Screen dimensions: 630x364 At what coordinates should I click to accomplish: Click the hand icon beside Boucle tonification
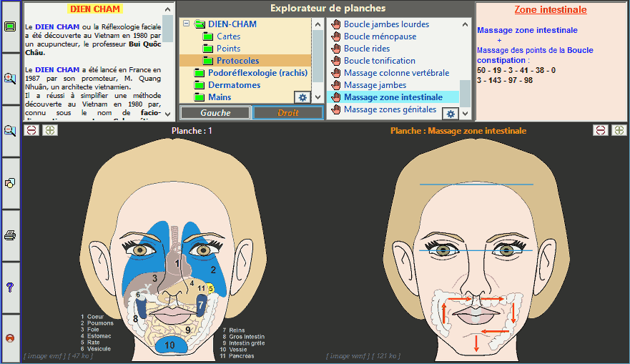[336, 61]
